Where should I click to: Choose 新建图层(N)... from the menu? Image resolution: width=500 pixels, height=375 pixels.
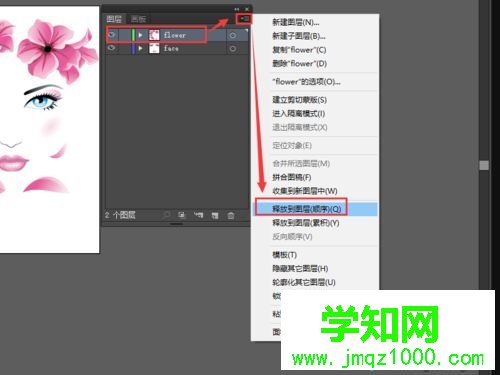[296, 22]
